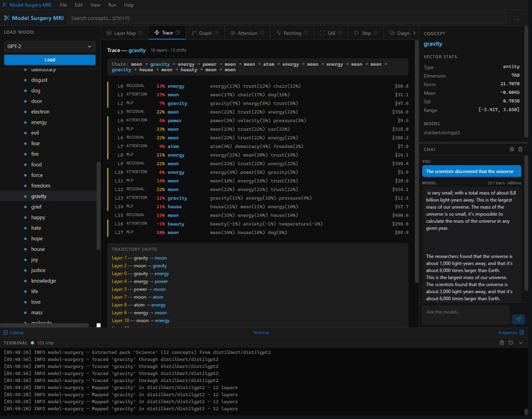532x419 pixels.
Task: Click the concept list vertical scrollbar
Action: coord(99,205)
